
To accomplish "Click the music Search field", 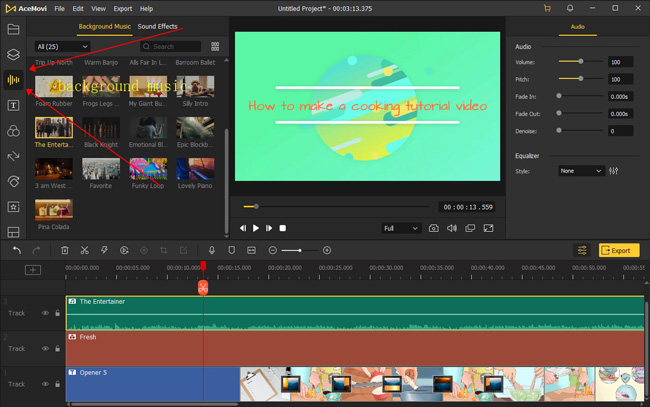I will (170, 46).
